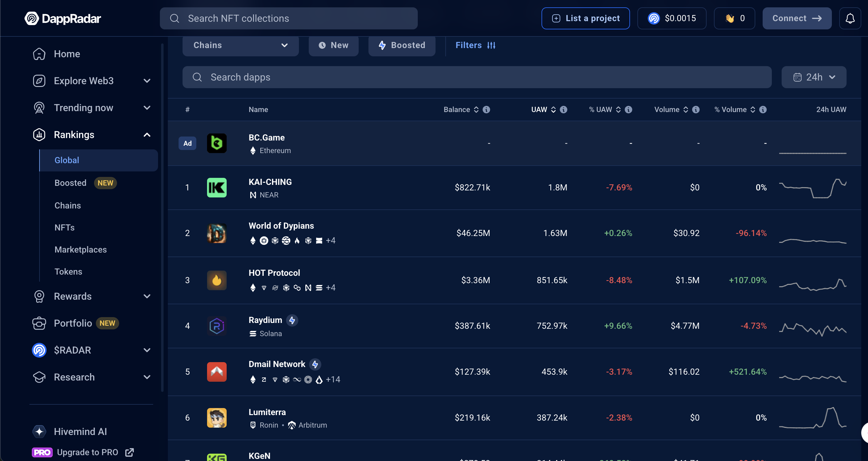Click the Lumiterra avatar icon

tap(217, 418)
